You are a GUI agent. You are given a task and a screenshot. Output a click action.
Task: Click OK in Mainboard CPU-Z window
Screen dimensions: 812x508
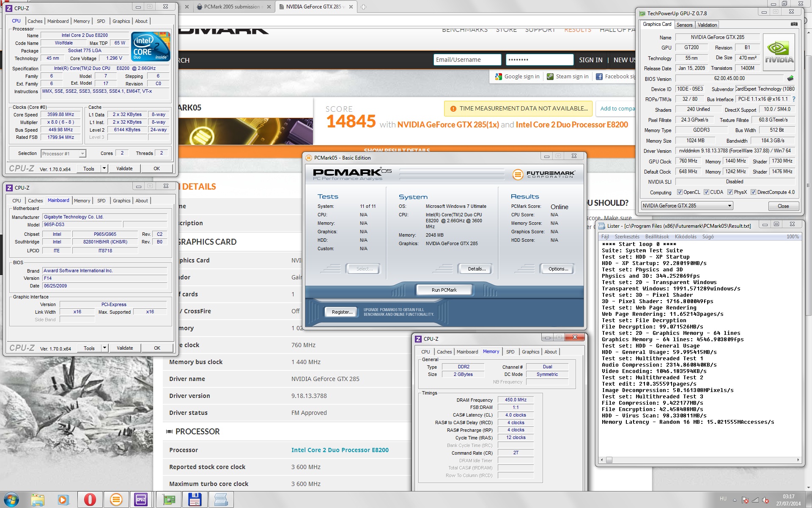pos(157,348)
